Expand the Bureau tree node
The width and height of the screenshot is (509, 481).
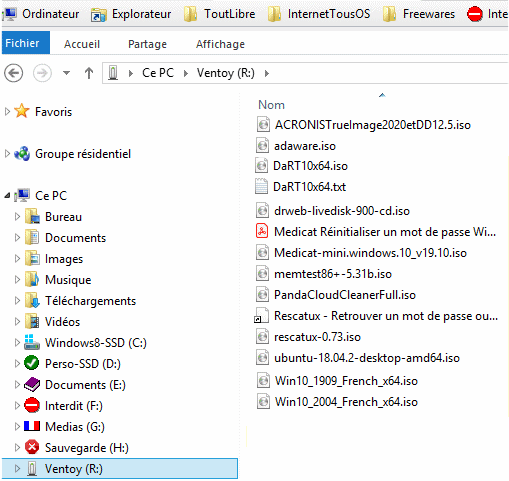pos(17,217)
